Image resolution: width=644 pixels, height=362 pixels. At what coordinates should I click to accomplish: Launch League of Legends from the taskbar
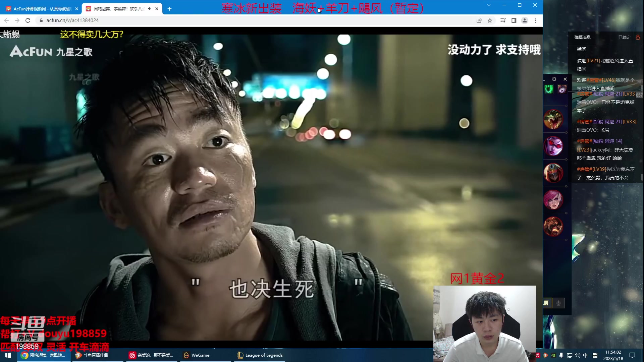[x=260, y=355]
